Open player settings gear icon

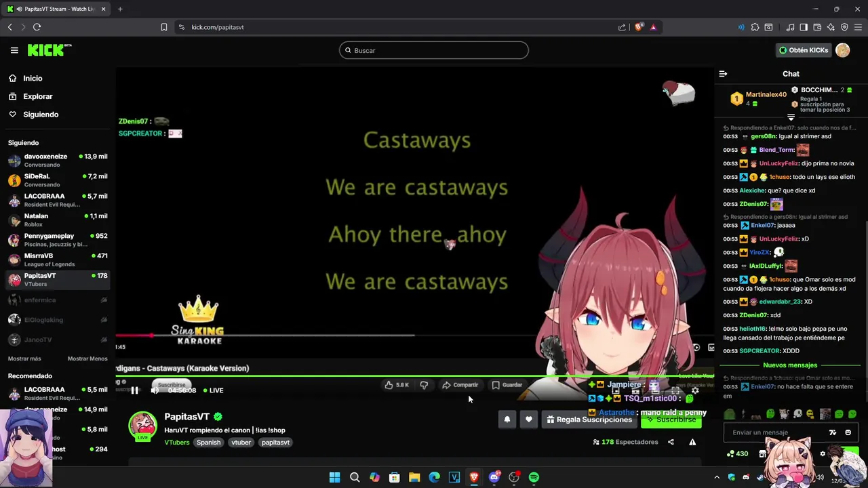(x=695, y=390)
